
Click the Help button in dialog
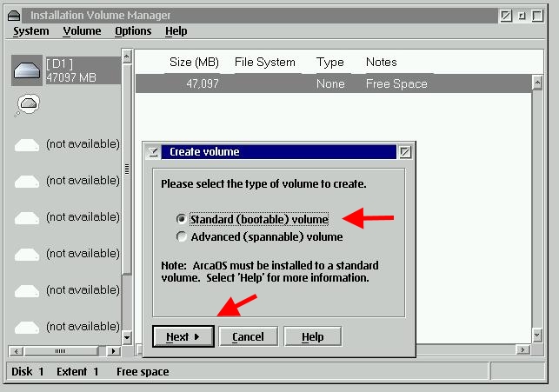point(313,336)
